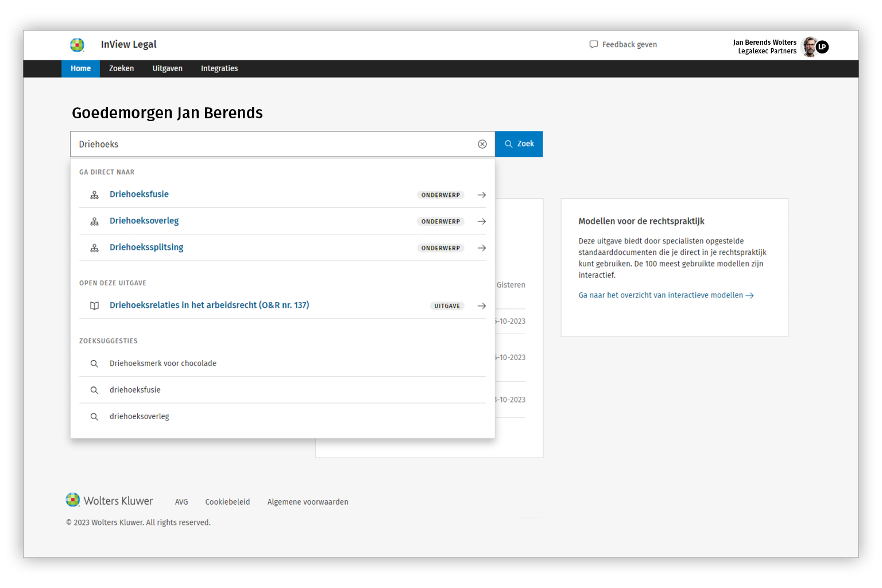Image resolution: width=882 pixels, height=588 pixels.
Task: Go to the Driehoeksfusie topic
Action: coord(139,194)
